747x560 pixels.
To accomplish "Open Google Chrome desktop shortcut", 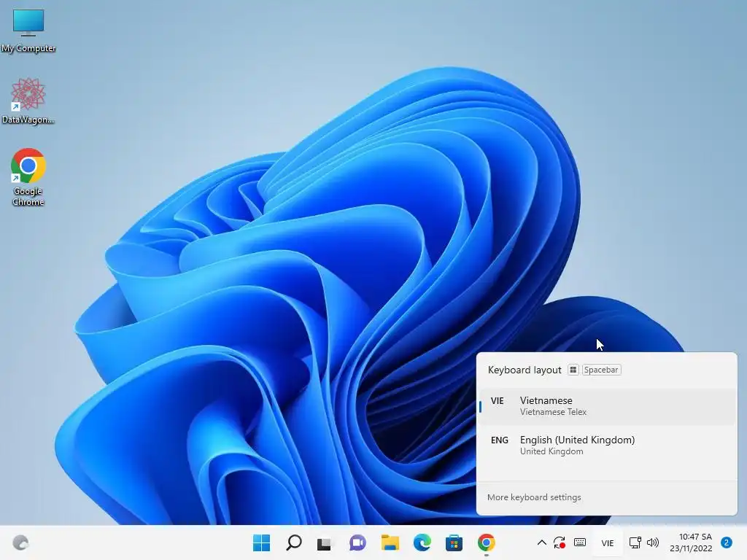I will pyautogui.click(x=28, y=177).
